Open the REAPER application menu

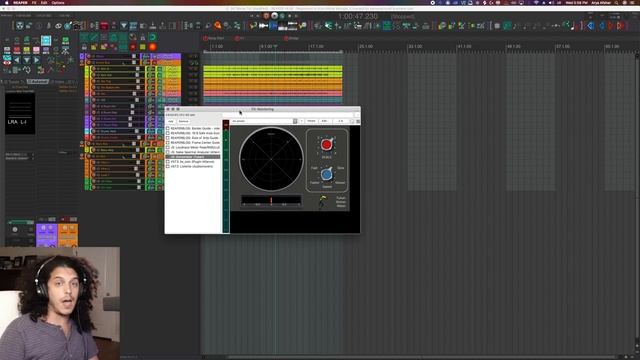pyautogui.click(x=20, y=2)
